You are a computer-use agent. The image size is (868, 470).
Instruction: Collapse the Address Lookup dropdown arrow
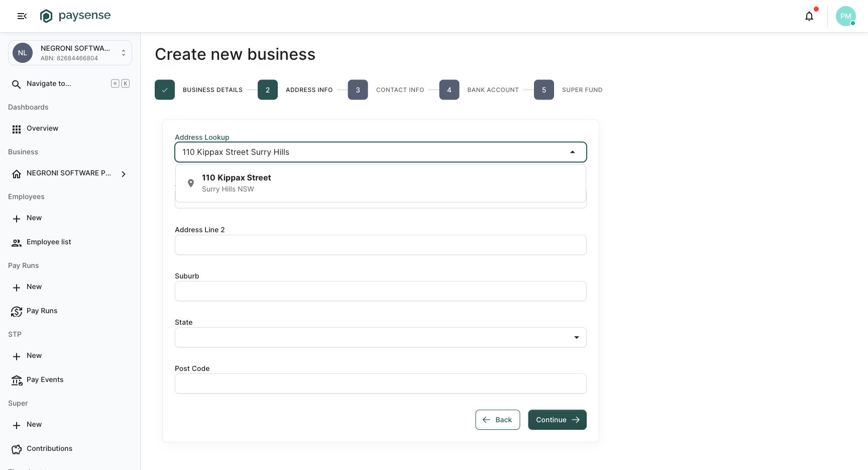coord(573,152)
